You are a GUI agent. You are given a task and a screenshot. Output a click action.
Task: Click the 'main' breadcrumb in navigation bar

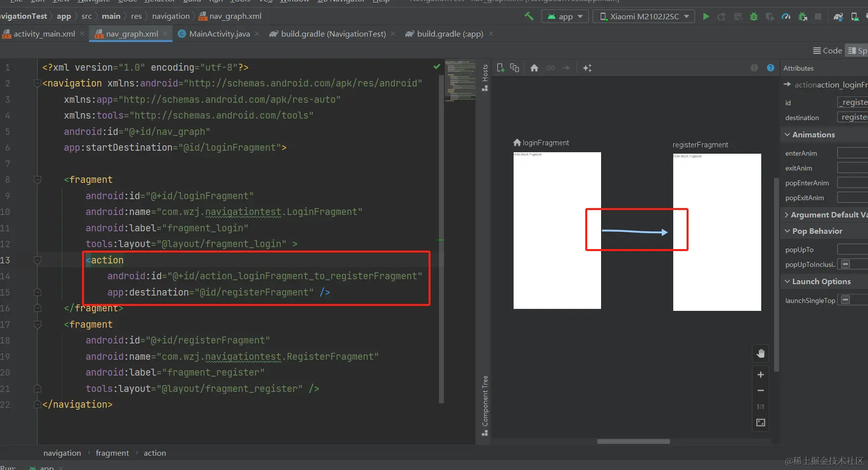(111, 16)
